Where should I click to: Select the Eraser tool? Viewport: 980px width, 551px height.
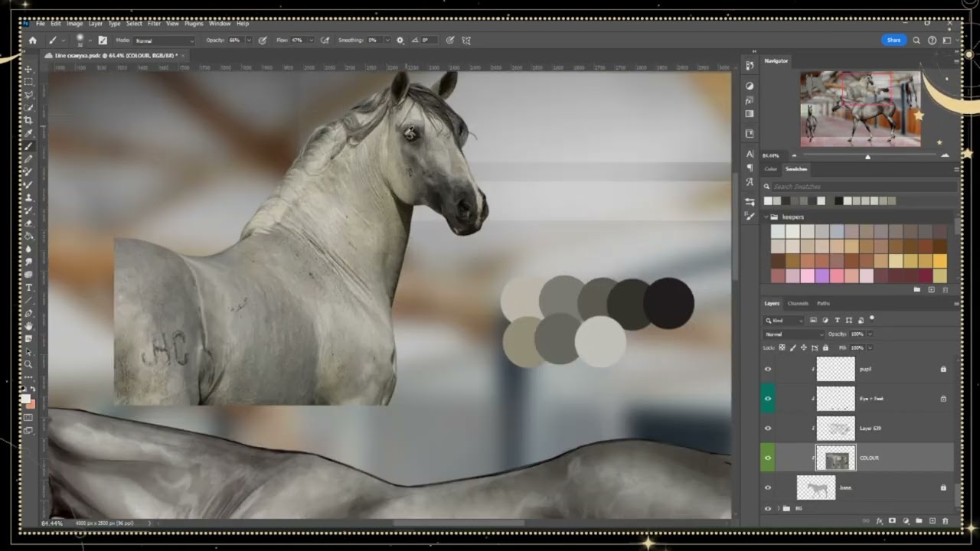(29, 223)
